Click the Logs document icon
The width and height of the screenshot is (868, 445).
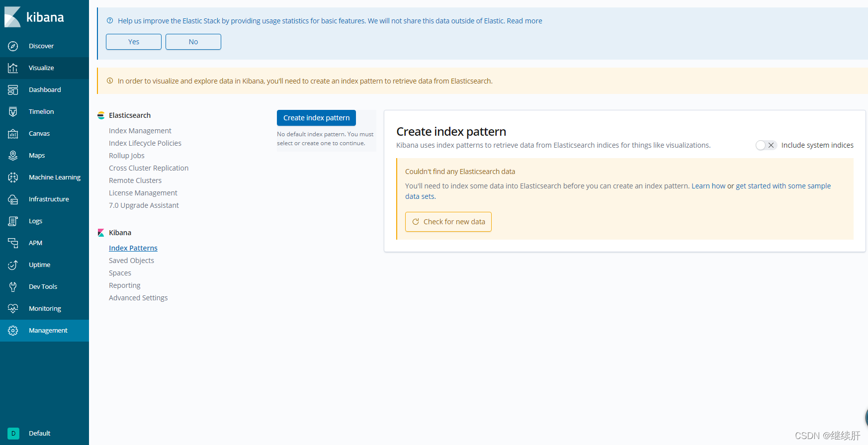pos(13,221)
